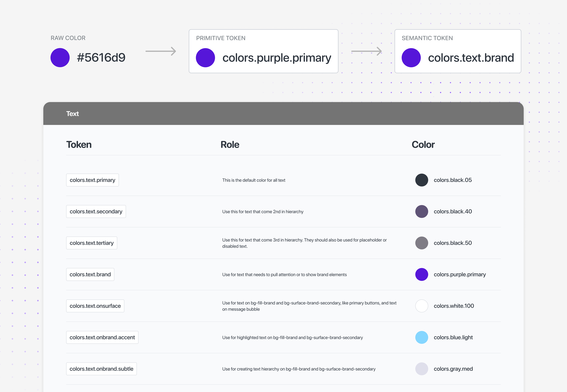Screen dimensions: 567x392
Task: Click the Token column header
Action: tap(79, 145)
